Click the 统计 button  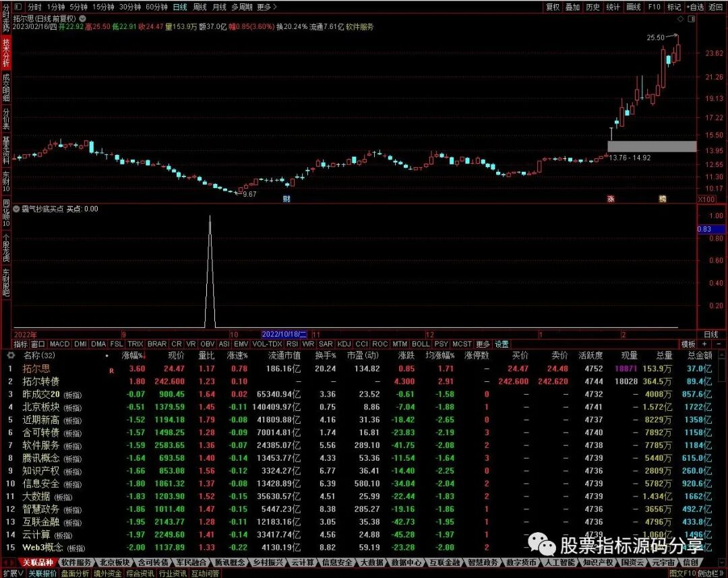tap(613, 7)
